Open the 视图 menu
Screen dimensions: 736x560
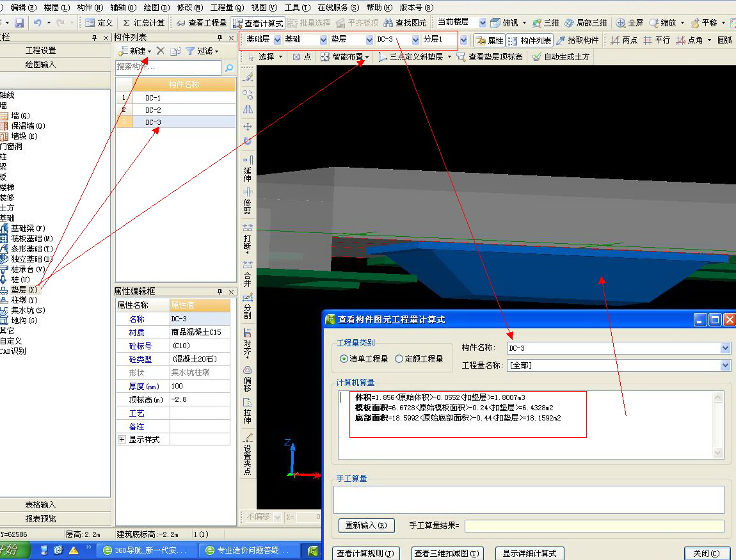264,8
